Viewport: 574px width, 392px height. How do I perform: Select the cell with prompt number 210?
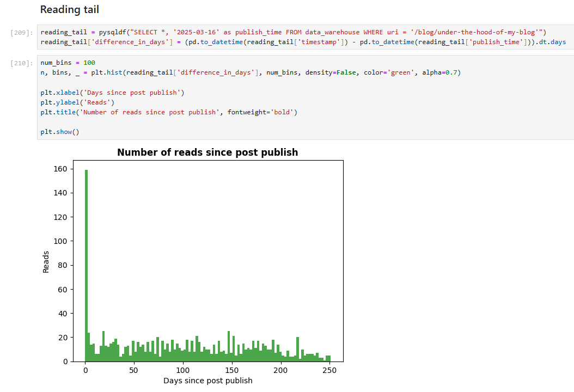20,63
